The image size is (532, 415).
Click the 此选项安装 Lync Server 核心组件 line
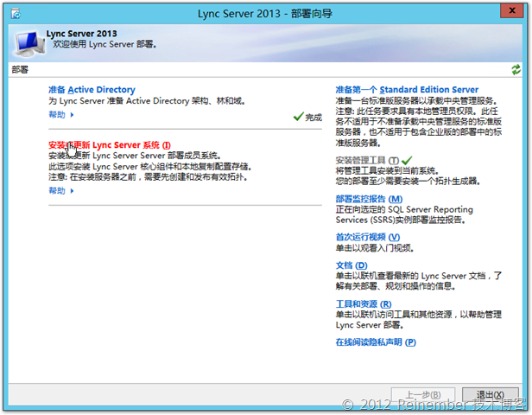(150, 167)
